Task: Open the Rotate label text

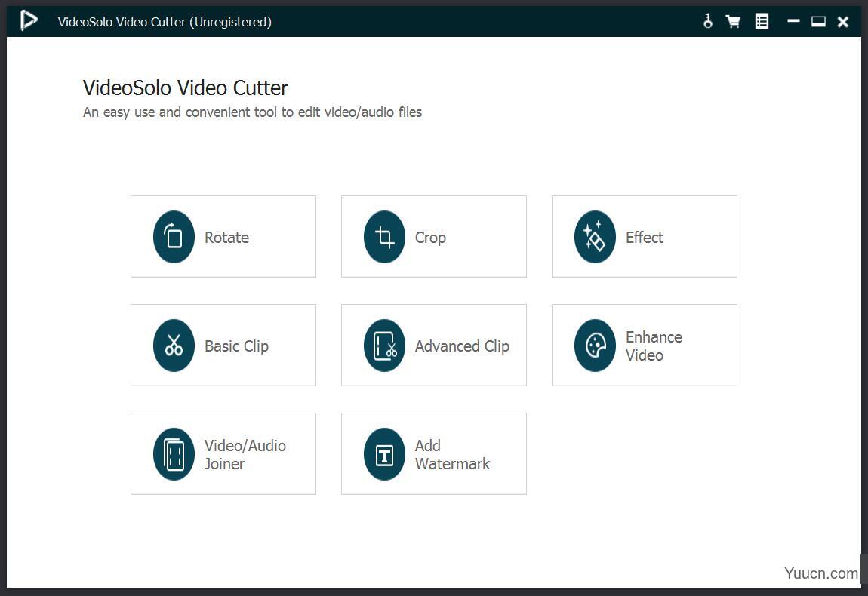Action: point(226,238)
